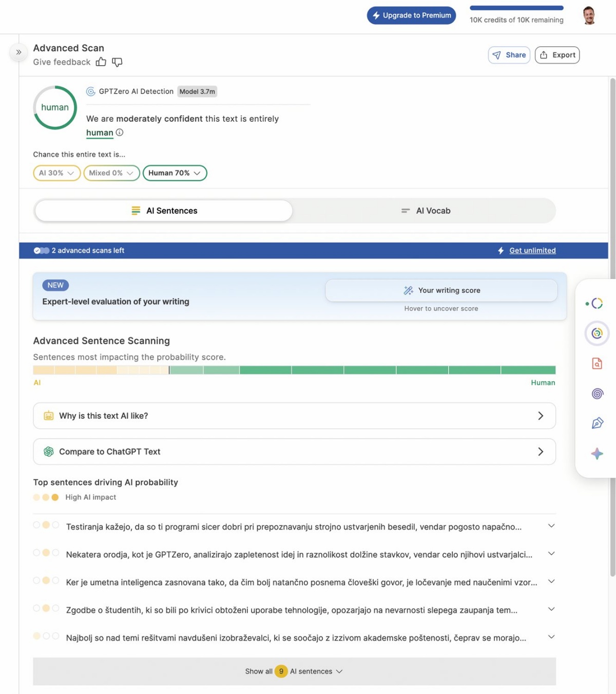
Task: Click the purple spiral icon in right sidebar
Action: [x=597, y=393]
